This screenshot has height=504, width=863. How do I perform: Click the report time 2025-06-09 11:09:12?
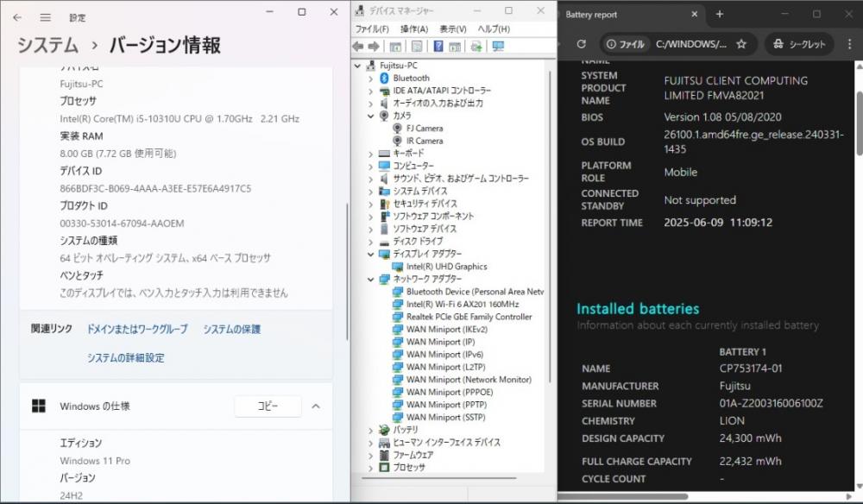point(718,223)
